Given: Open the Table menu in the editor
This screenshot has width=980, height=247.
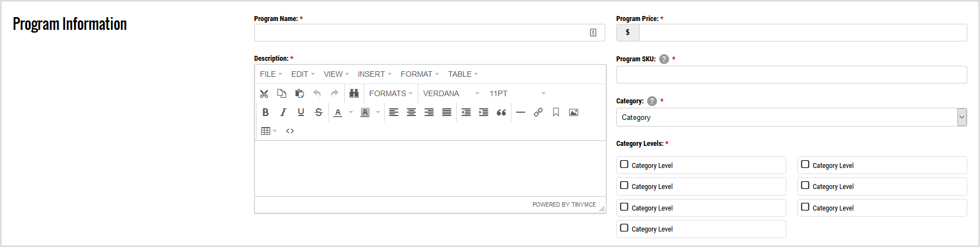Looking at the screenshot, I should pyautogui.click(x=462, y=74).
